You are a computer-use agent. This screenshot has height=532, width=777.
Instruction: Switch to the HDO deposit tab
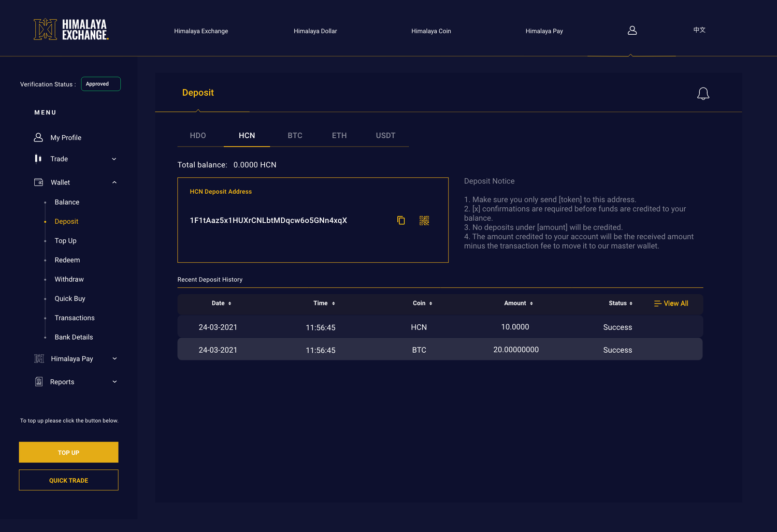[x=198, y=136]
